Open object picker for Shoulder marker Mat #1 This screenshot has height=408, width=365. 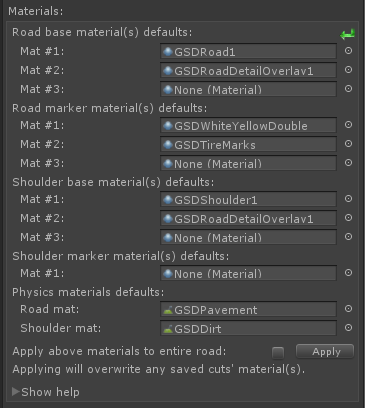(x=348, y=273)
